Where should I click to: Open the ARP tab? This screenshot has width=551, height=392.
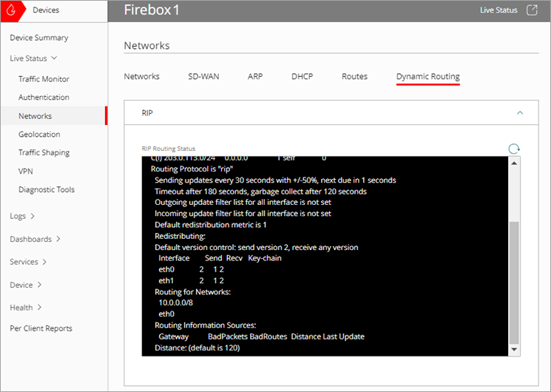pyautogui.click(x=255, y=76)
